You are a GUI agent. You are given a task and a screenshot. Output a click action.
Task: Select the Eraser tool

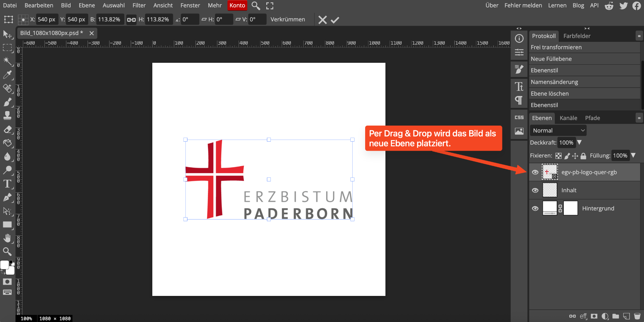tap(7, 129)
